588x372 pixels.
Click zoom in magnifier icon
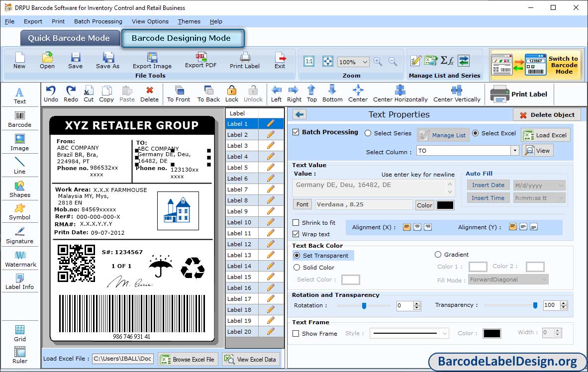[x=378, y=62]
